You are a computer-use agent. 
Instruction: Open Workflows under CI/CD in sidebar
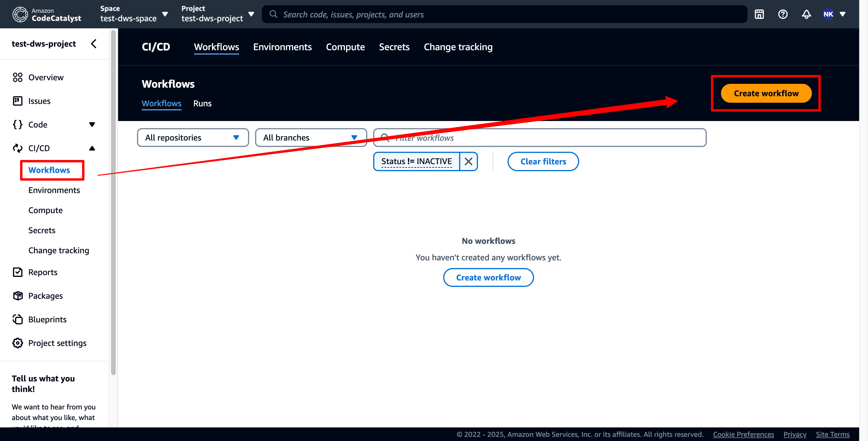click(x=49, y=170)
